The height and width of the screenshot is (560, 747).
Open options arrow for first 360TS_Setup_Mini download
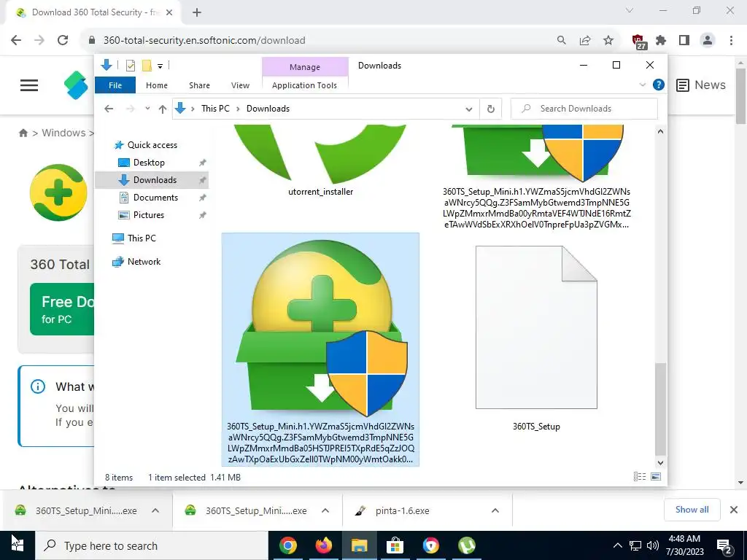pyautogui.click(x=155, y=510)
